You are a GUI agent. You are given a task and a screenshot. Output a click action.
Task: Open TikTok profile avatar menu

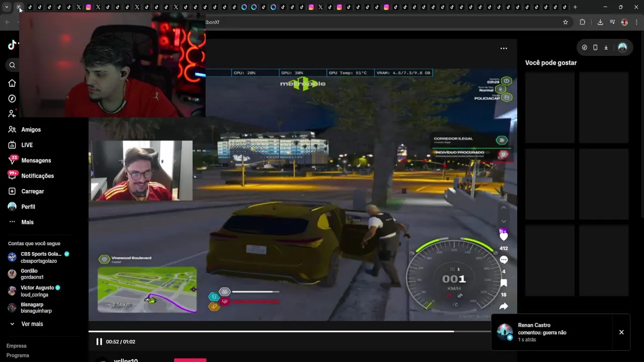tap(622, 47)
